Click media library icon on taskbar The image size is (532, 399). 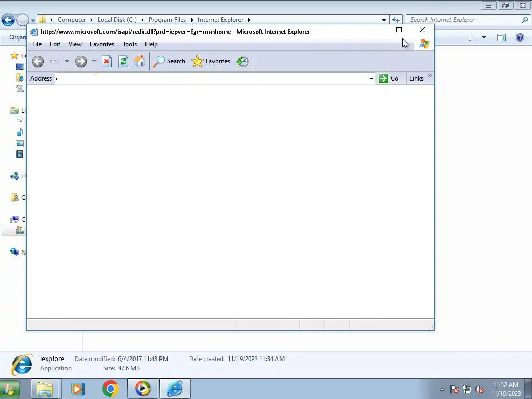78,389
